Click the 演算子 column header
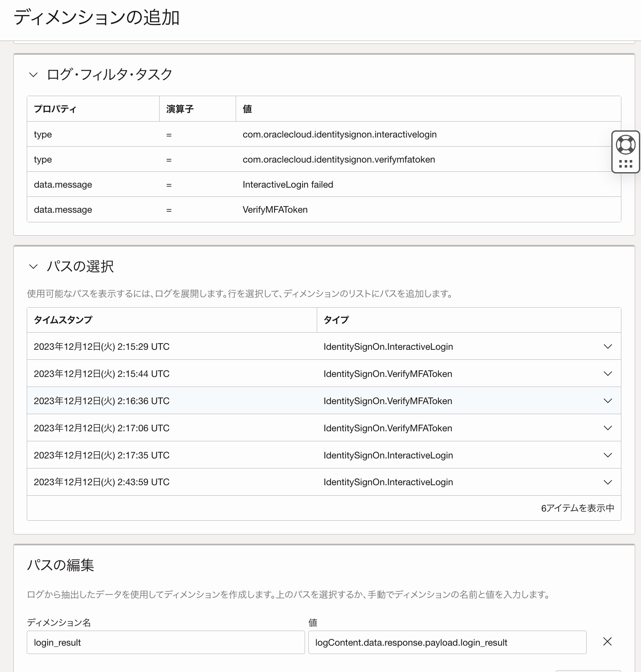Viewport: 641px width, 672px height. click(180, 109)
